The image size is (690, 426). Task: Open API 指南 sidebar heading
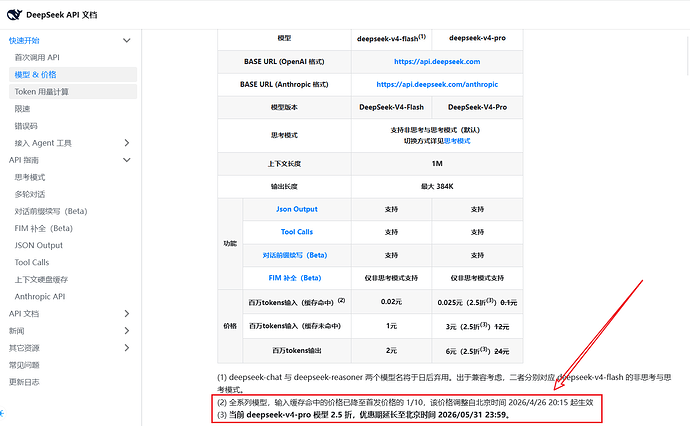pyautogui.click(x=24, y=160)
